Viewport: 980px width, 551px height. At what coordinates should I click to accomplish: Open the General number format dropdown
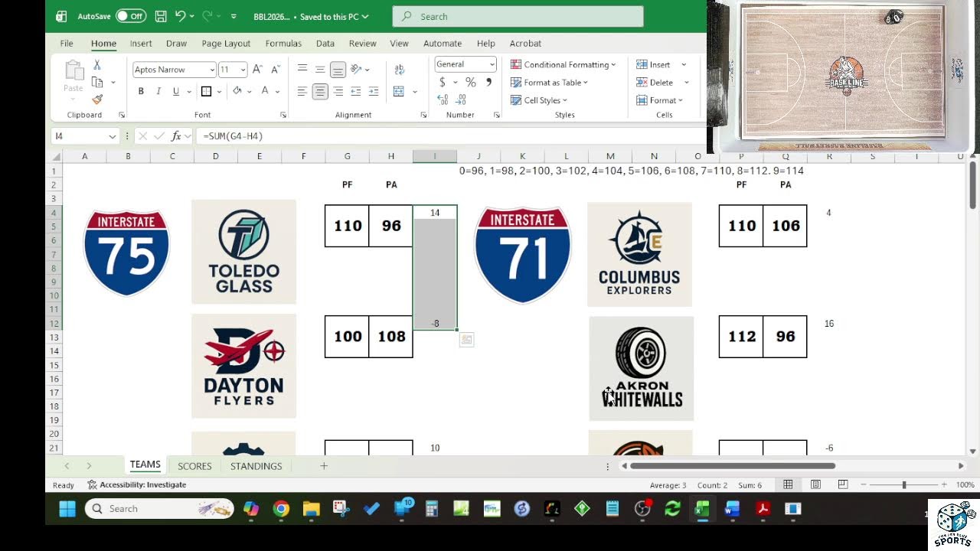point(492,64)
